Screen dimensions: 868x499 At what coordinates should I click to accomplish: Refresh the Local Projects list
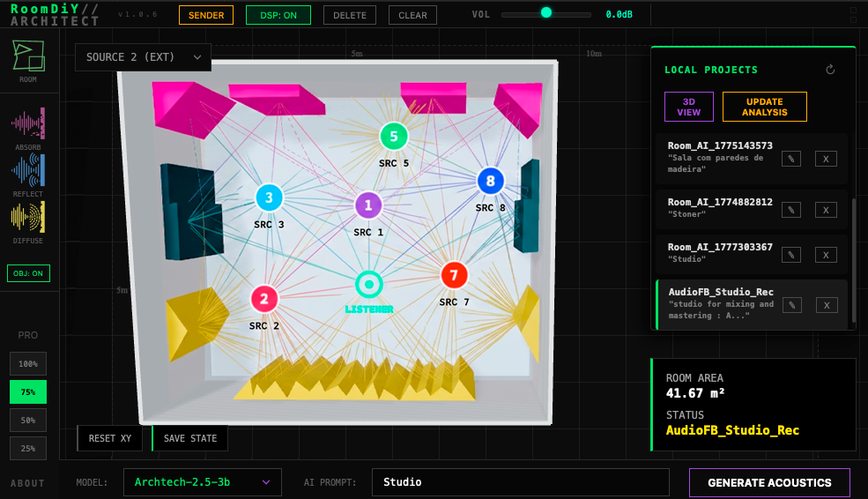point(830,70)
